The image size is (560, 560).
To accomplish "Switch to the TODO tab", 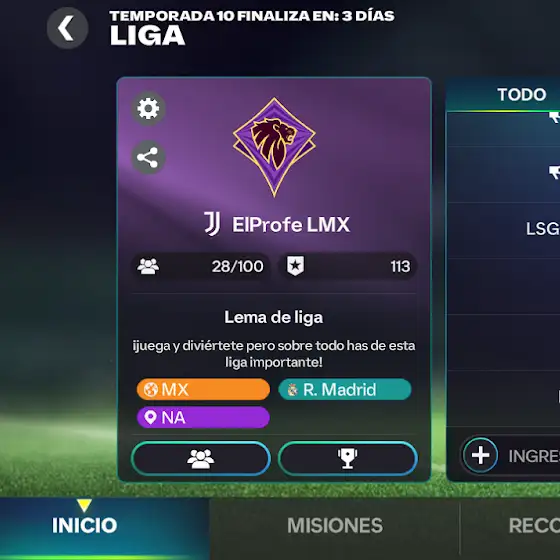I will (521, 95).
